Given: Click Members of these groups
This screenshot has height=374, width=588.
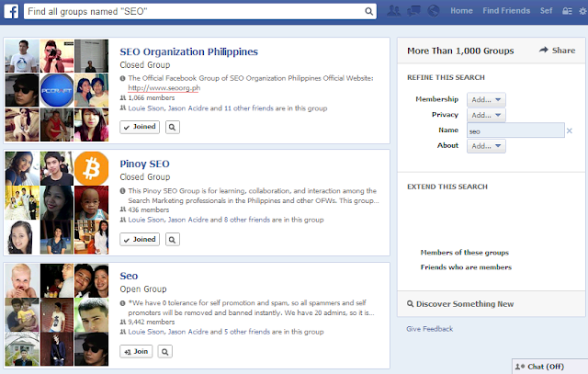Looking at the screenshot, I should click(x=464, y=253).
